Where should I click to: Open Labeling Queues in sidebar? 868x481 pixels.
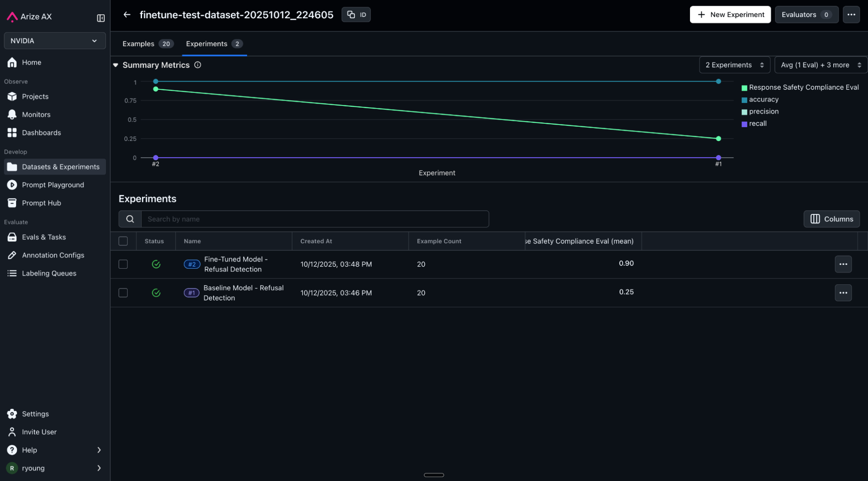click(49, 273)
